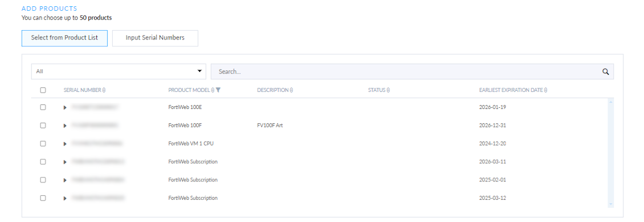
Task: Click the 2026-01-19 expiration date
Action: pos(492,107)
